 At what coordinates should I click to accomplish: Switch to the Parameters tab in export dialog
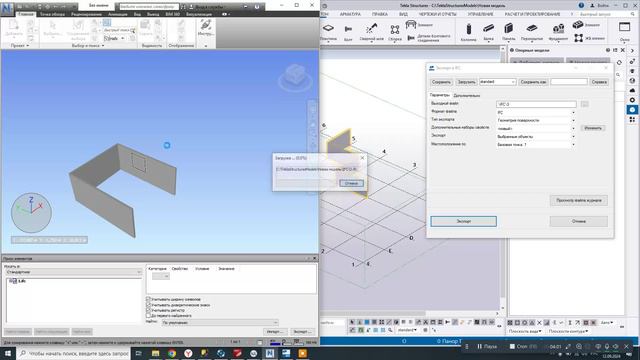[440, 95]
